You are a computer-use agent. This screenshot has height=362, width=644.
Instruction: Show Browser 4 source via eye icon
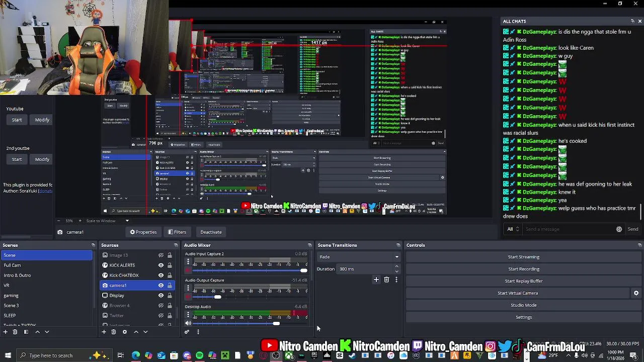pyautogui.click(x=161, y=306)
